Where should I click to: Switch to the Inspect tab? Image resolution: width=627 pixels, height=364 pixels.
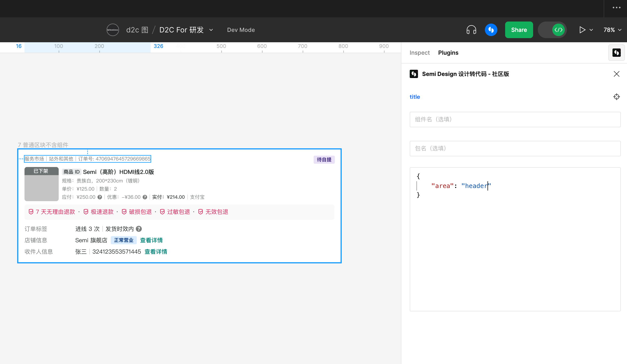[419, 53]
